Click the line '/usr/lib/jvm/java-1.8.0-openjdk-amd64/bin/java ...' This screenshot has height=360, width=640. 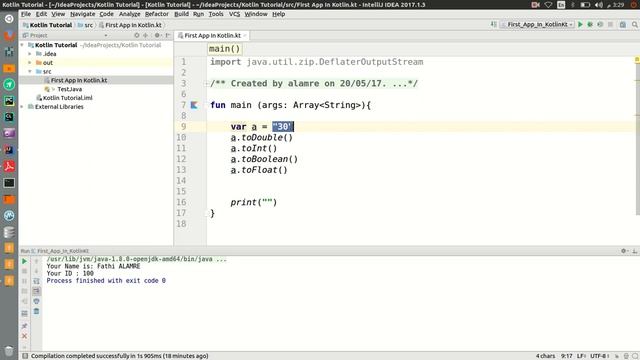point(136,259)
